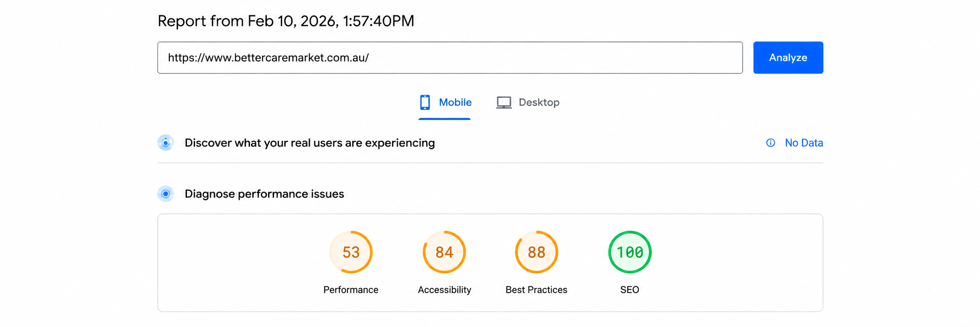Click the Performance score gauge 53
980x327 pixels.
click(x=351, y=252)
